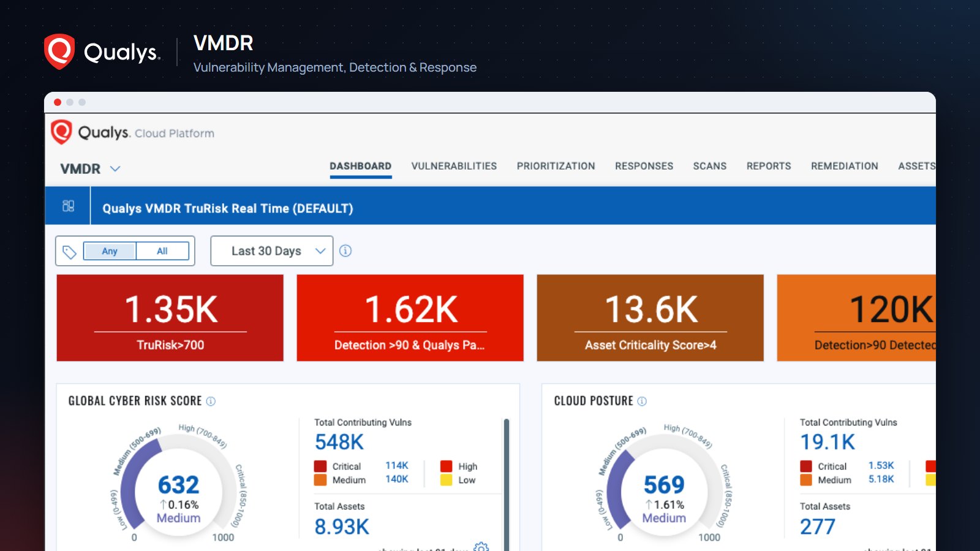Click the 277 Total Assets value

(818, 527)
